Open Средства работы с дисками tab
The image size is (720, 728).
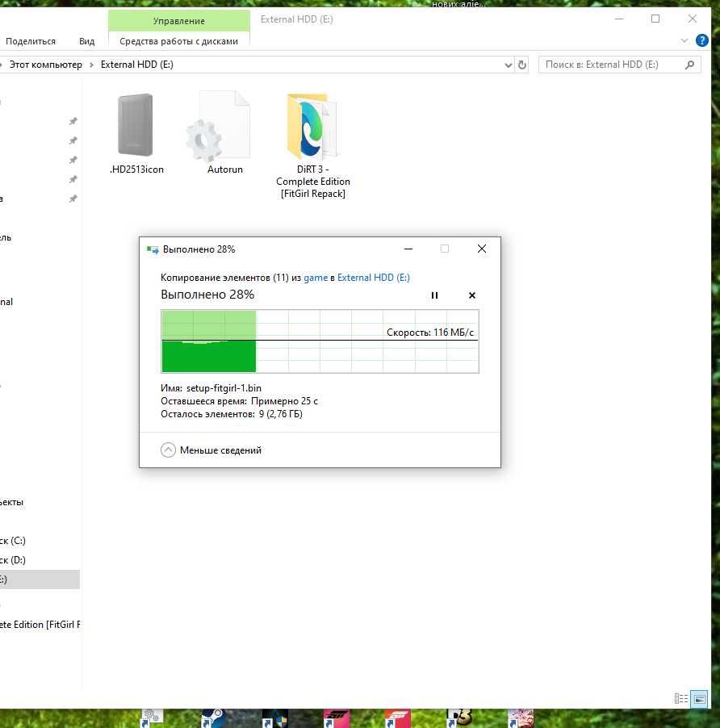[x=178, y=41]
